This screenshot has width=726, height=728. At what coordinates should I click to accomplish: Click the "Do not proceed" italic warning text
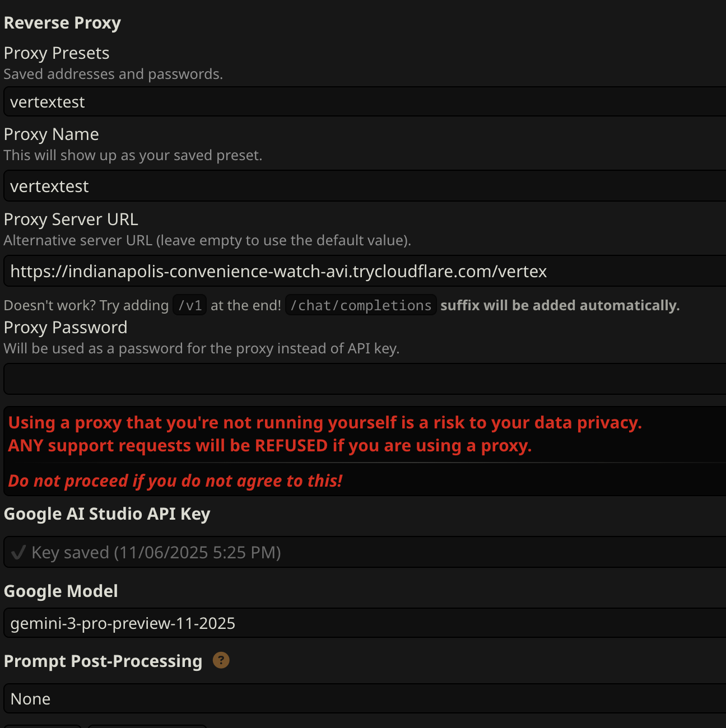[x=175, y=481]
